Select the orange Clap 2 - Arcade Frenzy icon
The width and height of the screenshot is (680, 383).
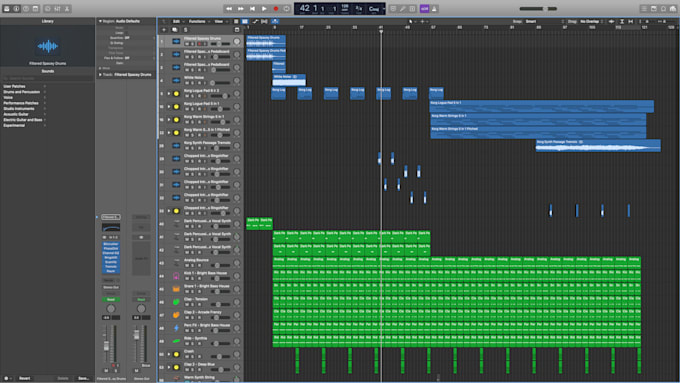point(176,315)
